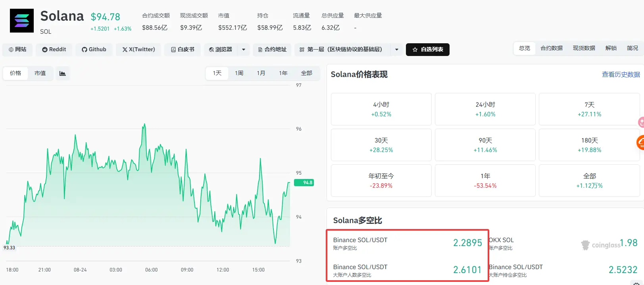644x285 pixels.
Task: Select the 1天 time range
Action: click(x=217, y=73)
